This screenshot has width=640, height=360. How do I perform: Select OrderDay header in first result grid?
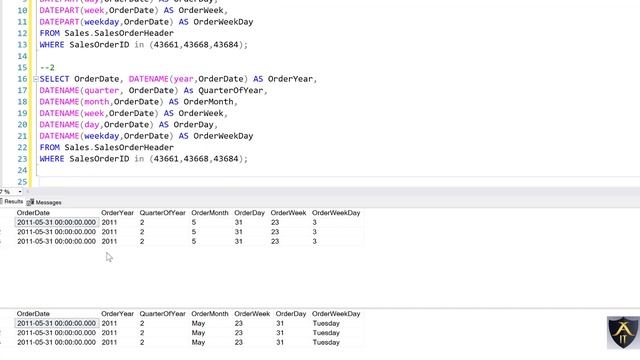249,213
